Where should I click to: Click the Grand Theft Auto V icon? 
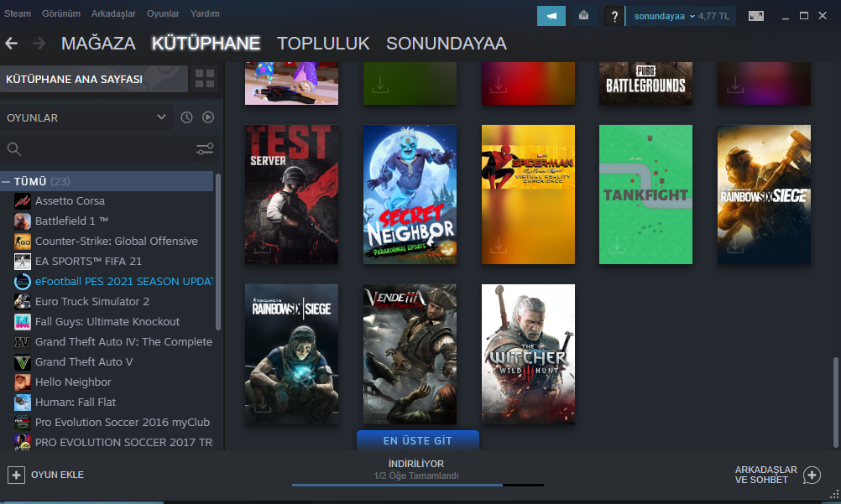click(23, 362)
